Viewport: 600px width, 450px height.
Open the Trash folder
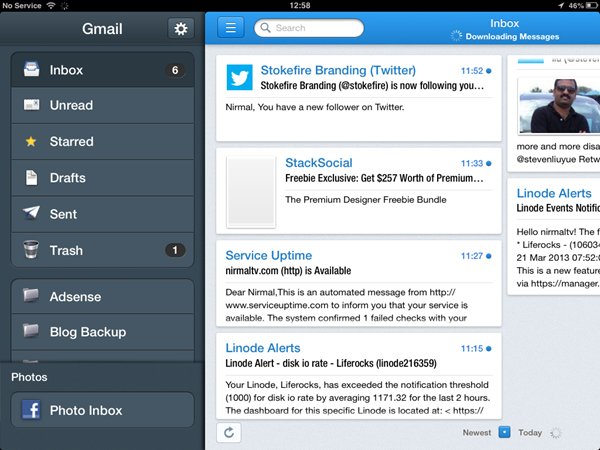coord(103,250)
